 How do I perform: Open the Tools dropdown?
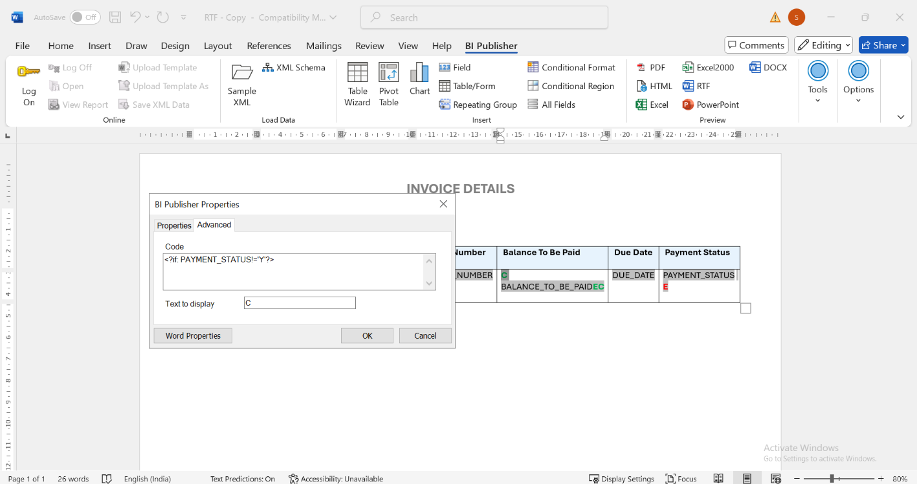tap(818, 80)
